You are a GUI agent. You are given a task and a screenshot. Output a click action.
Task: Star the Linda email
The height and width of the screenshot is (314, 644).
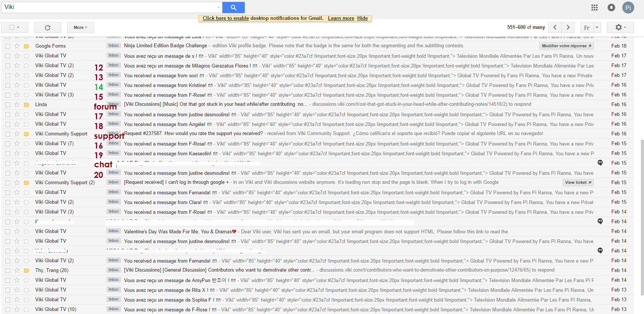pyautogui.click(x=17, y=104)
